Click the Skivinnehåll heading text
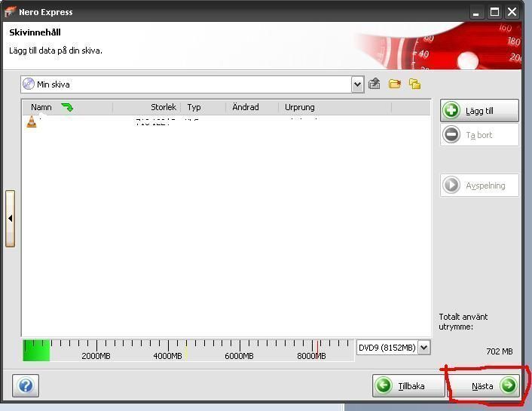532x411 pixels. pyautogui.click(x=35, y=32)
